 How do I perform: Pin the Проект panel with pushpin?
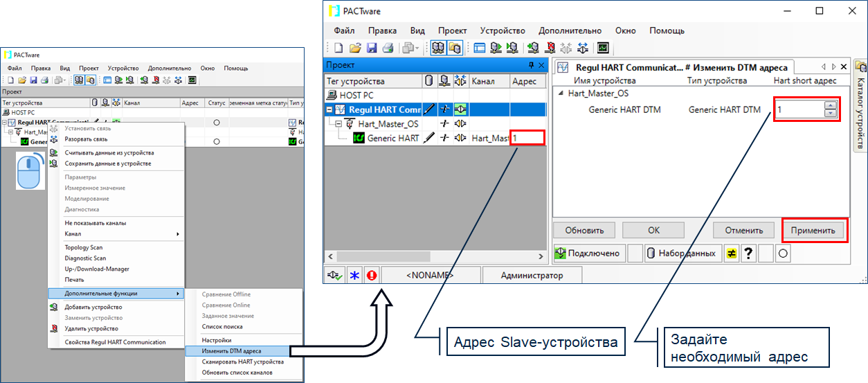(531, 65)
